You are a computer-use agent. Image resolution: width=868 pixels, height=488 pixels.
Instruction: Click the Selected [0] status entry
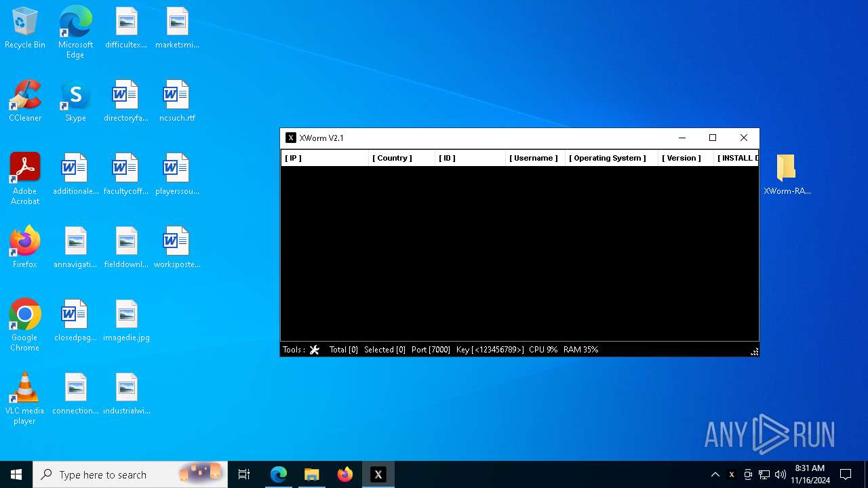click(x=384, y=350)
